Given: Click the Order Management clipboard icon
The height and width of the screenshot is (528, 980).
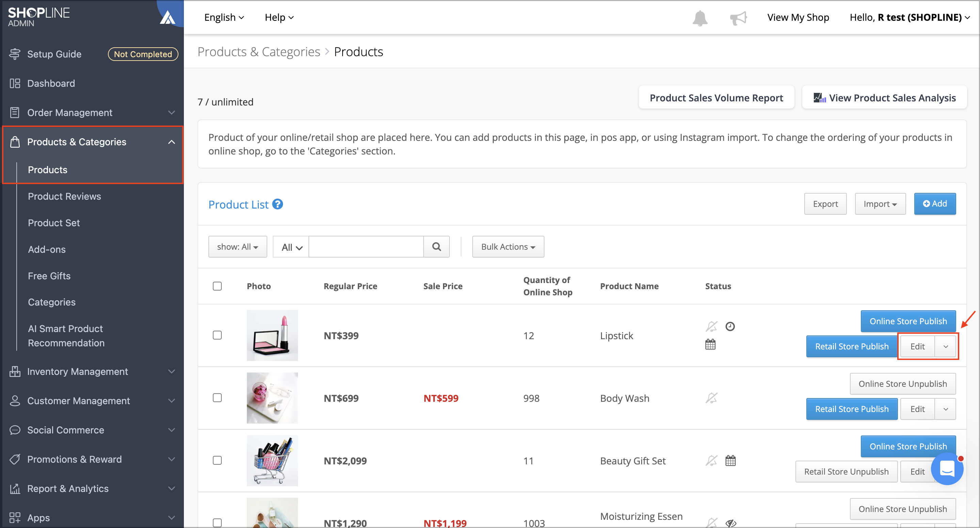Looking at the screenshot, I should tap(15, 113).
